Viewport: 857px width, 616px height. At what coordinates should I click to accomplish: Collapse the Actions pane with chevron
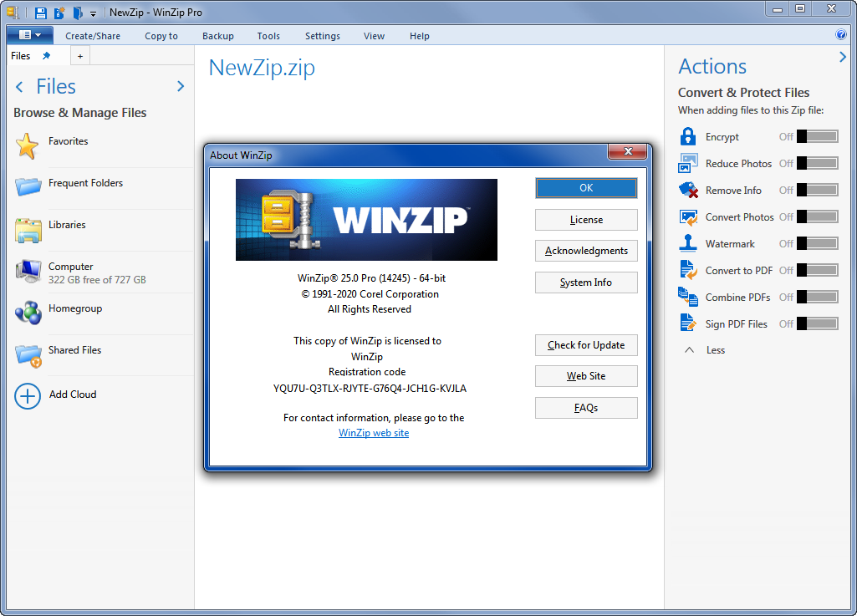coord(842,57)
